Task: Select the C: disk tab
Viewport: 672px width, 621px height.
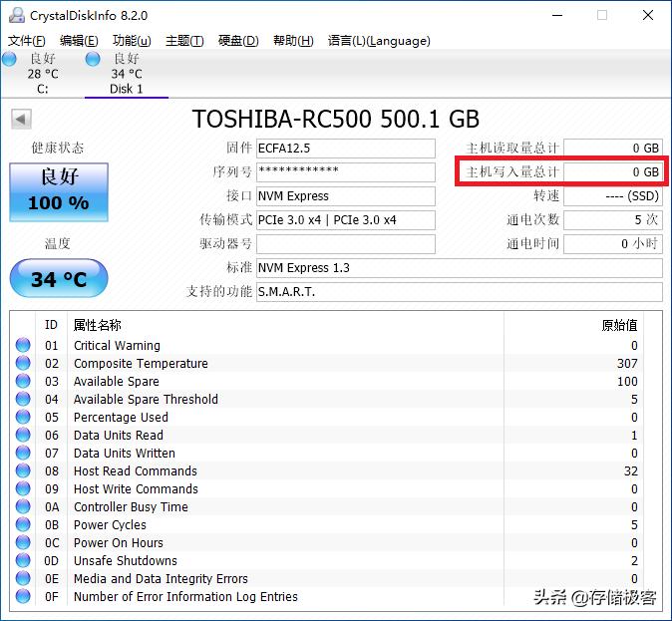Action: (42, 74)
